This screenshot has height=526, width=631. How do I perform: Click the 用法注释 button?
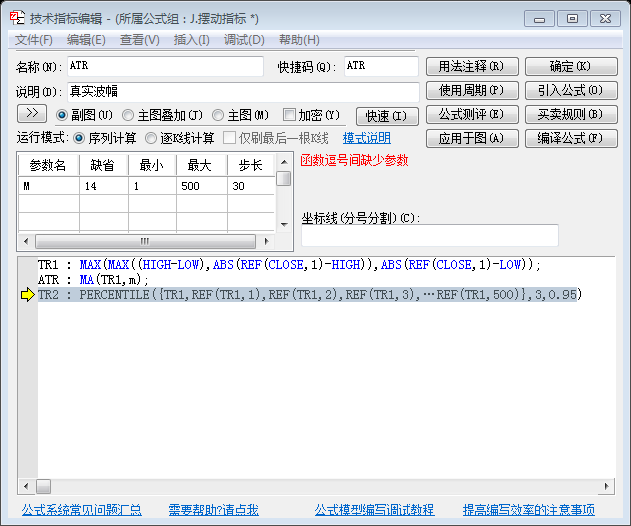[x=472, y=66]
